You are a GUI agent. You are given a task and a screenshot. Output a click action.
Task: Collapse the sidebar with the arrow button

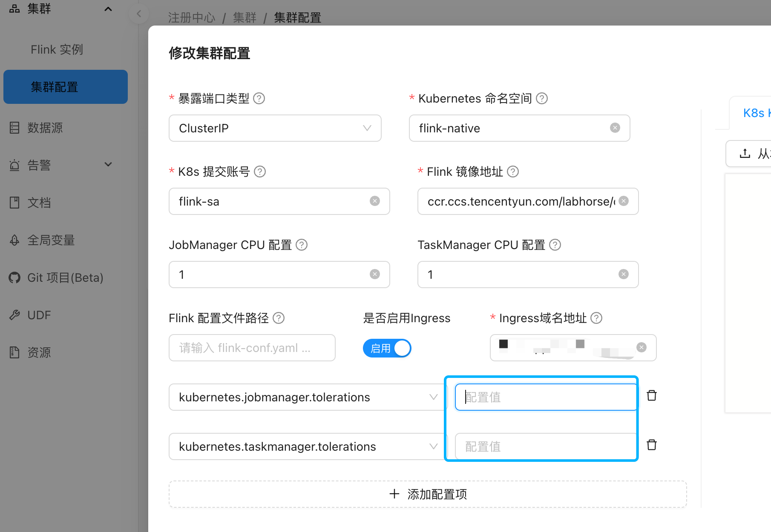click(139, 14)
